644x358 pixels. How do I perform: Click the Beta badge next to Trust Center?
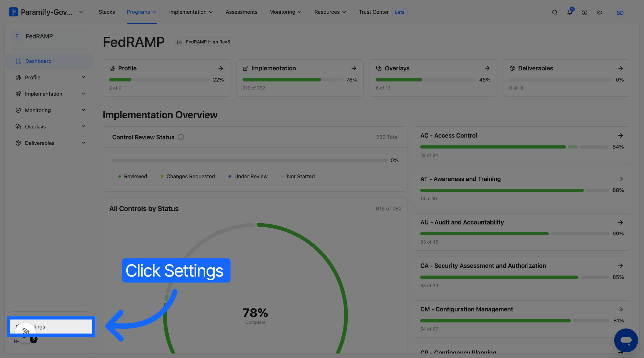tap(399, 12)
